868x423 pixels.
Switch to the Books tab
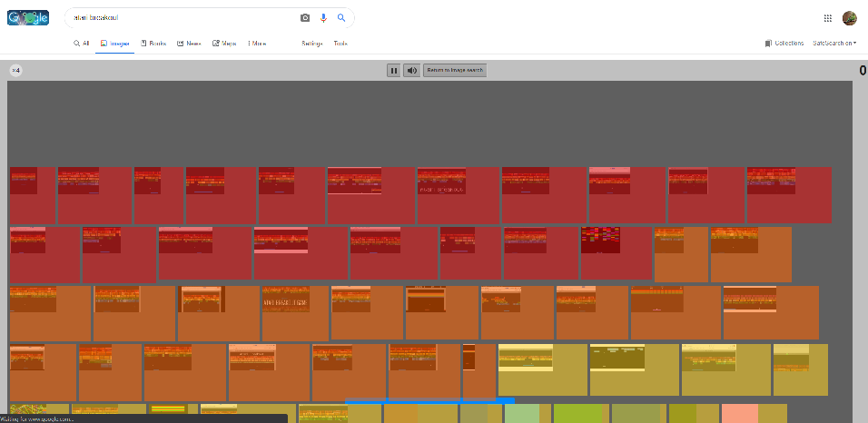pyautogui.click(x=153, y=44)
